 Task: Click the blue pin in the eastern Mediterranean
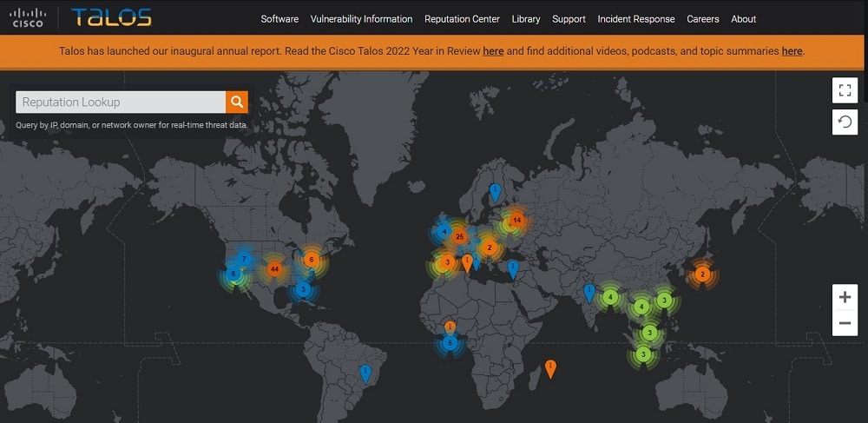[513, 268]
